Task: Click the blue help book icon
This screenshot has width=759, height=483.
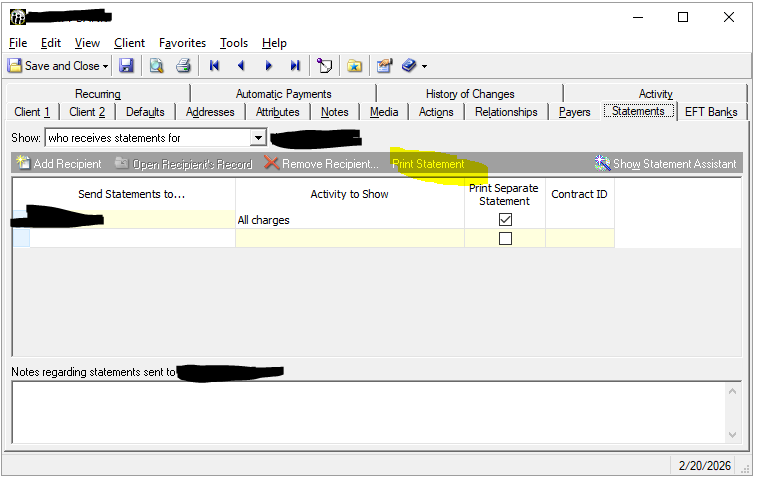Action: 409,66
